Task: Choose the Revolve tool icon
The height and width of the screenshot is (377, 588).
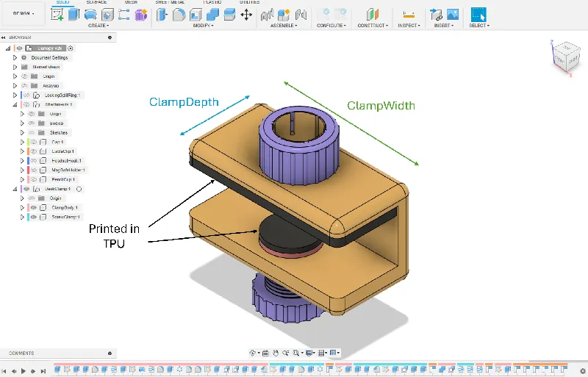Action: (x=91, y=14)
